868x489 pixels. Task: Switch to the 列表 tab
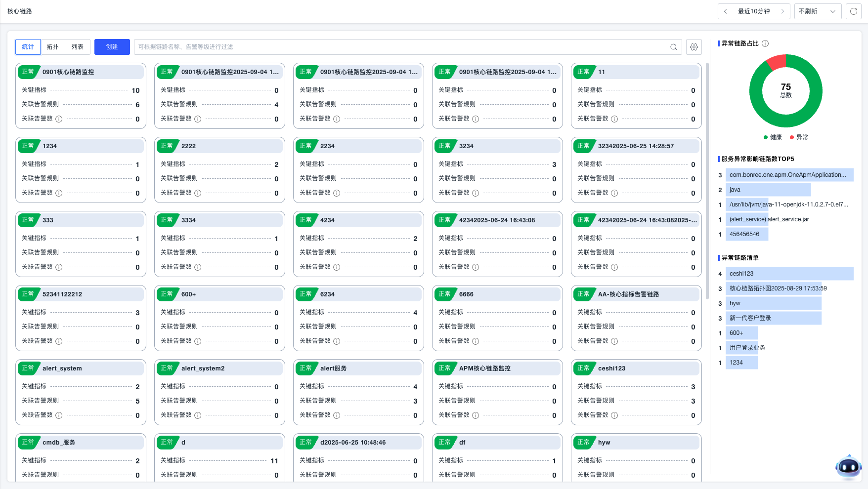[x=78, y=47]
